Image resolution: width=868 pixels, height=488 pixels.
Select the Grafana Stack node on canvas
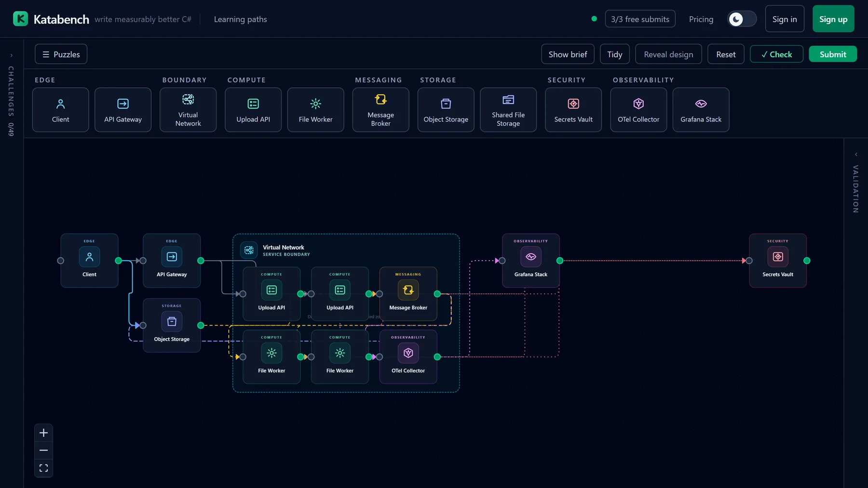[531, 261]
